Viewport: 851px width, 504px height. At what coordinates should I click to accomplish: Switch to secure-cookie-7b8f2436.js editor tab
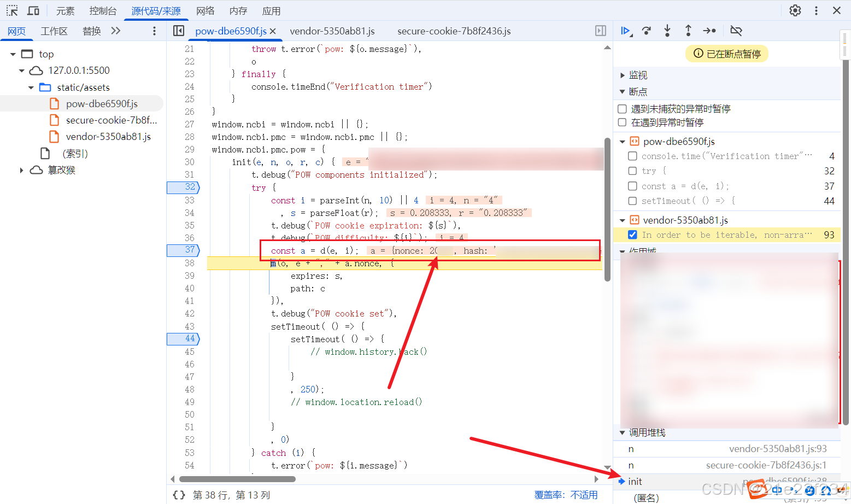(454, 31)
